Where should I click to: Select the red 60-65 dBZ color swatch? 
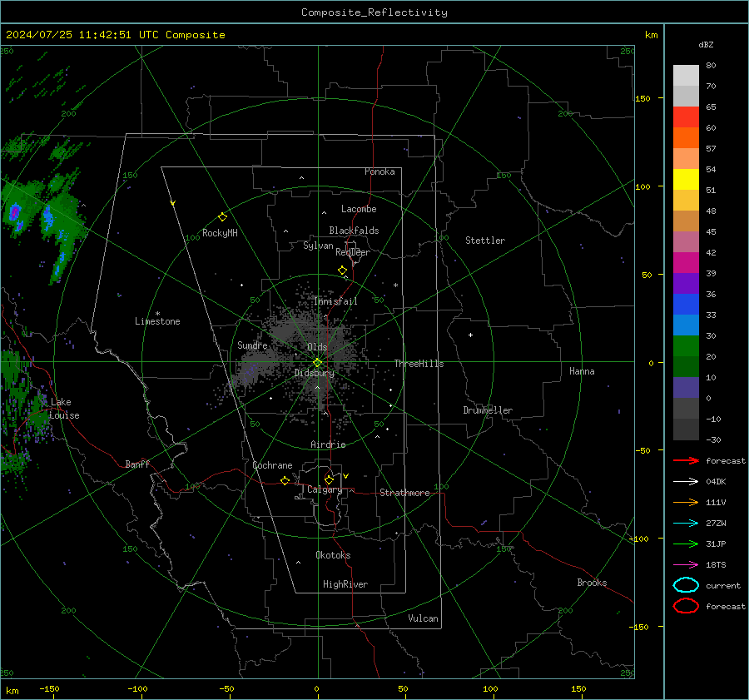[x=686, y=117]
